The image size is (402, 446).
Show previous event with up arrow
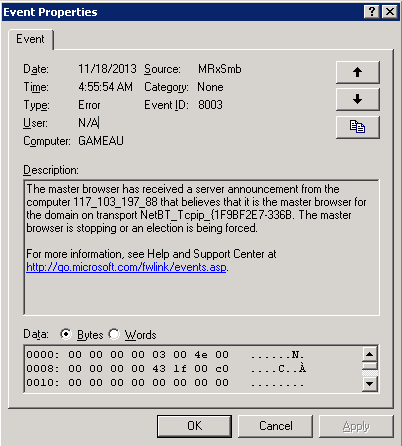click(x=358, y=72)
